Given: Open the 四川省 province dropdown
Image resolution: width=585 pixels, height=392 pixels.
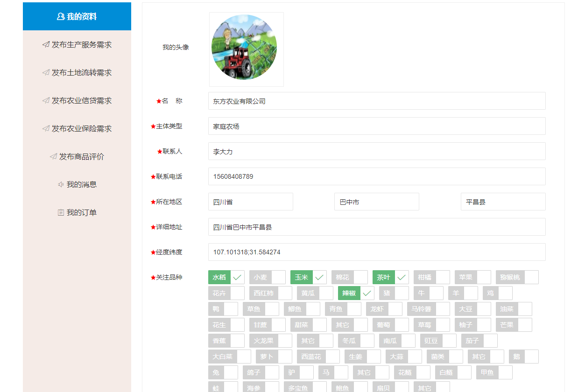Looking at the screenshot, I should [251, 202].
